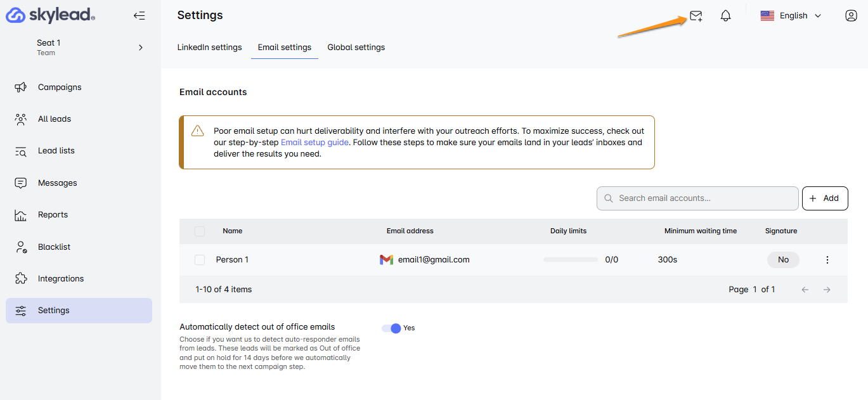Open the Reports section
Image resolution: width=868 pixels, height=400 pixels.
[x=53, y=215]
